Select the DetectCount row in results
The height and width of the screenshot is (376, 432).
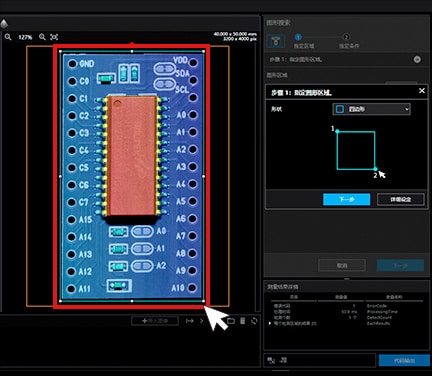(x=347, y=317)
